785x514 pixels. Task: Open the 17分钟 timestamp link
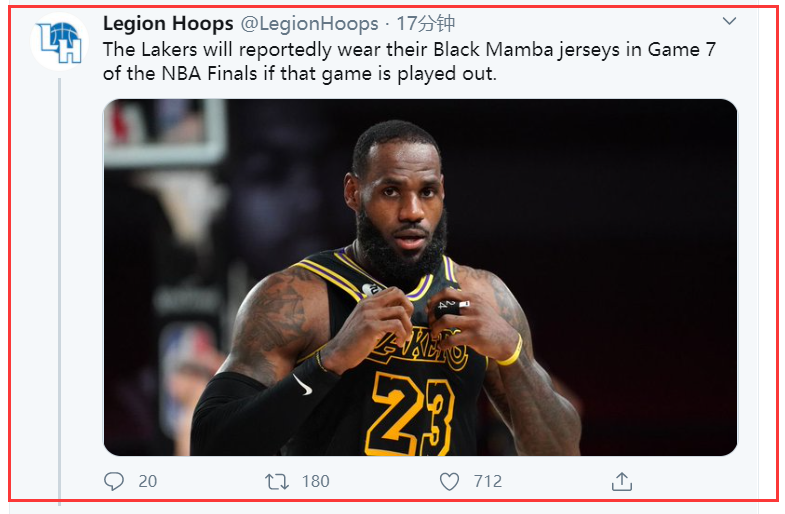pyautogui.click(x=426, y=24)
